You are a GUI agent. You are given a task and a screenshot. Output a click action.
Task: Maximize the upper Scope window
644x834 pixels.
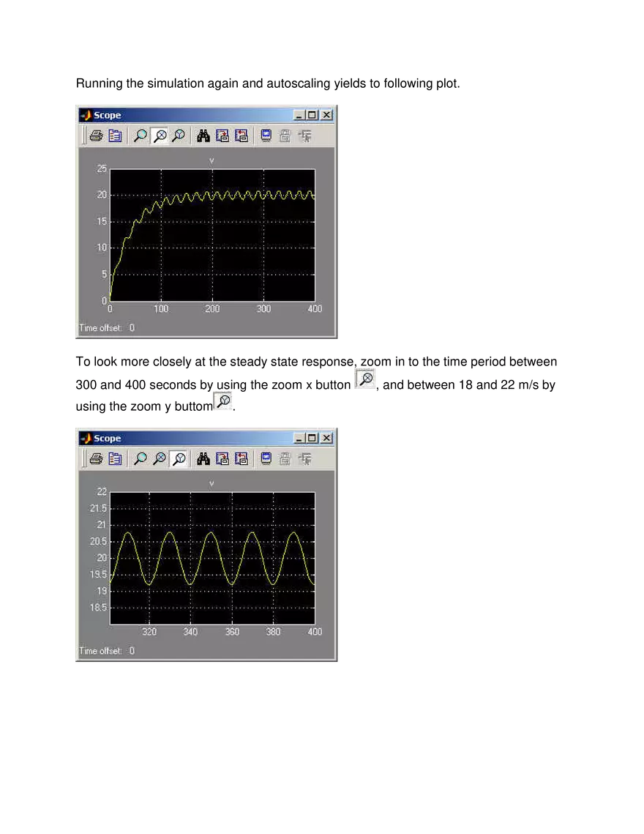click(x=312, y=115)
